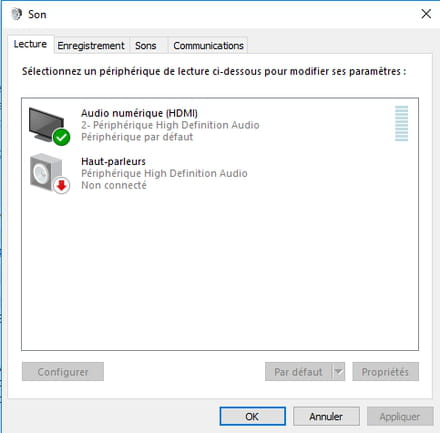Screen dimensions: 440x433
Task: Click the green default checkmark badge
Action: (61, 137)
